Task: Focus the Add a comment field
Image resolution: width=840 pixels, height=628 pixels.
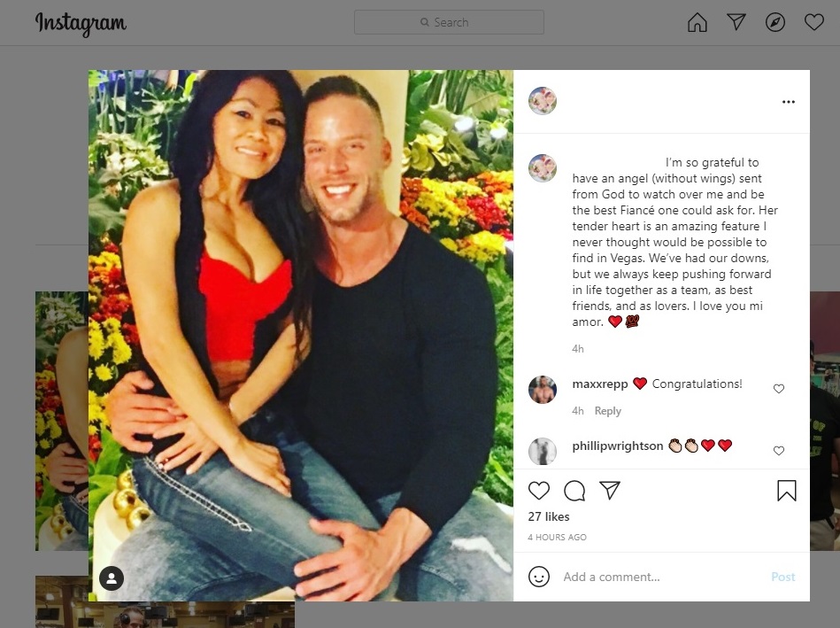Action: tap(661, 577)
